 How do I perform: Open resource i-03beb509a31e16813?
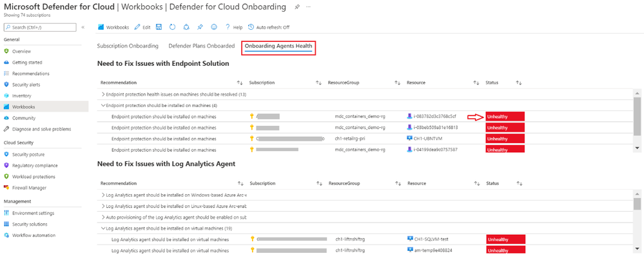[x=436, y=128]
